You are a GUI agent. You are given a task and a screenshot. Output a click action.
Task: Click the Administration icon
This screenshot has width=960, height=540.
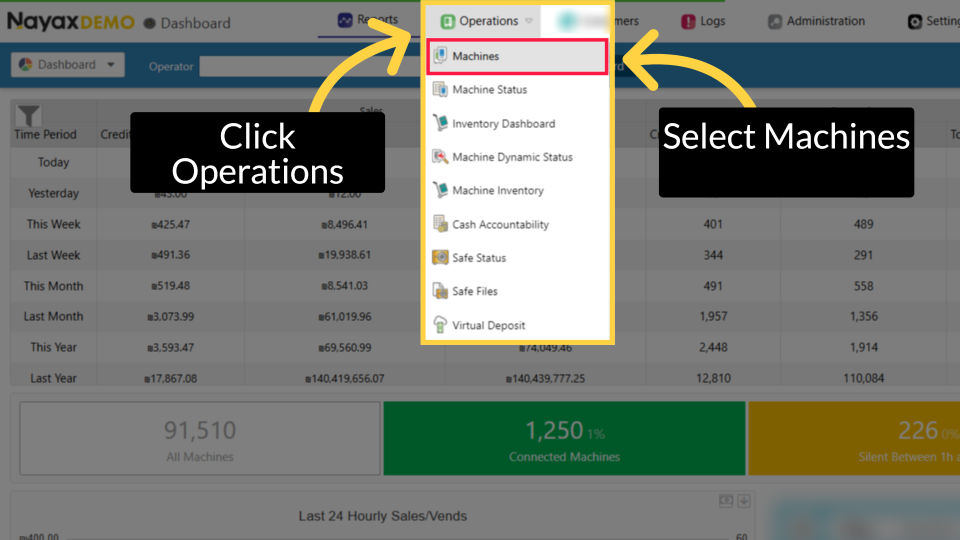pyautogui.click(x=775, y=21)
